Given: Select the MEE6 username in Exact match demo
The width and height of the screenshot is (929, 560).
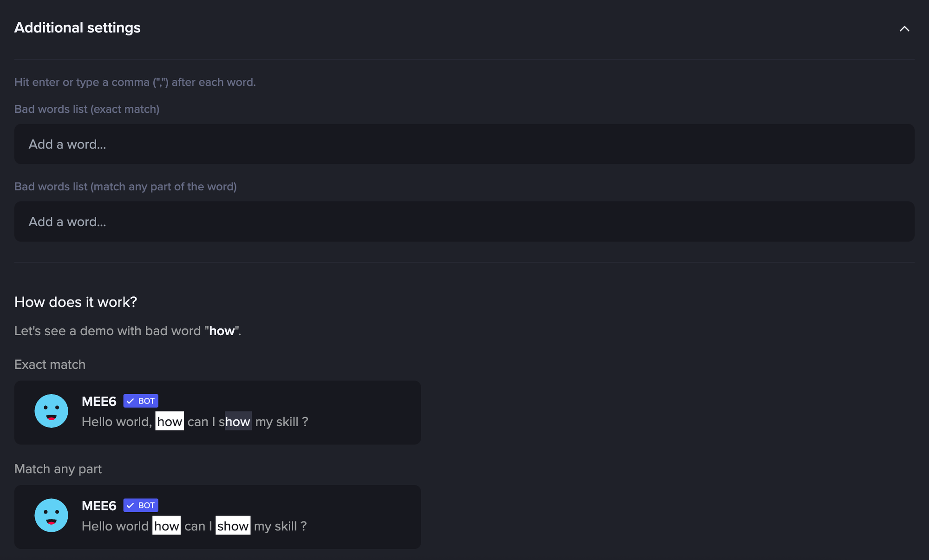Looking at the screenshot, I should click(x=99, y=401).
